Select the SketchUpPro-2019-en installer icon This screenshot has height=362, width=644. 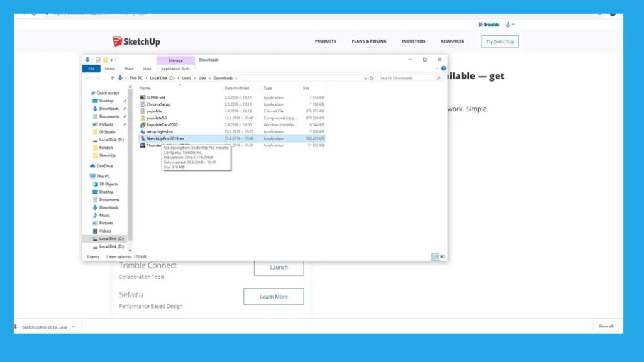pos(143,138)
